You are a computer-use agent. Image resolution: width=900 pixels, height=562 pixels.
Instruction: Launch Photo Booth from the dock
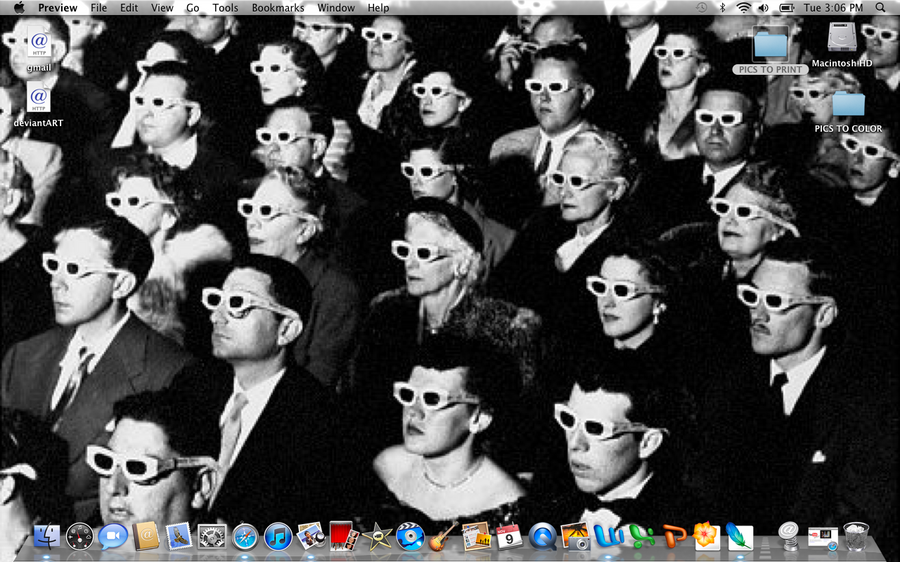344,537
